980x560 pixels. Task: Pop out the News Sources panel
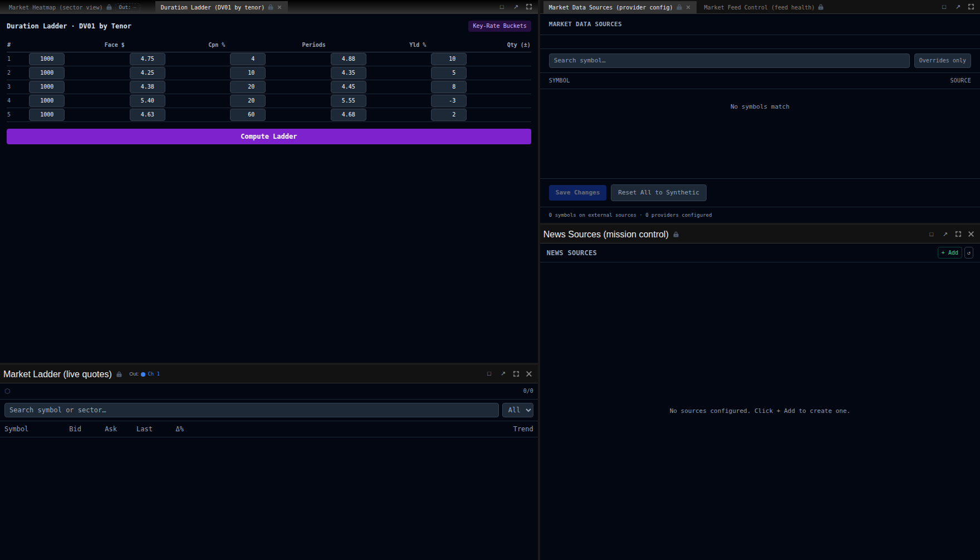point(945,235)
